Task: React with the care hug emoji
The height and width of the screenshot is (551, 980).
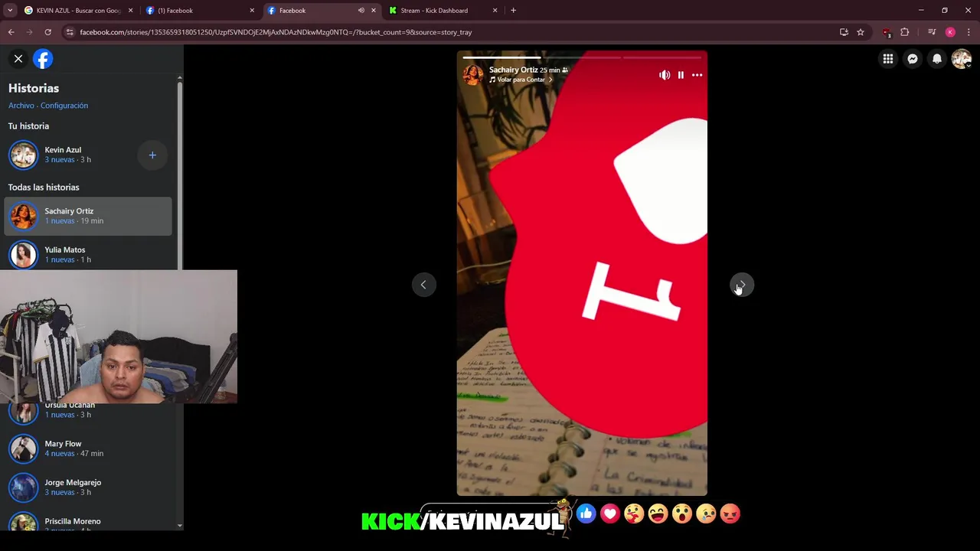Action: tap(634, 514)
